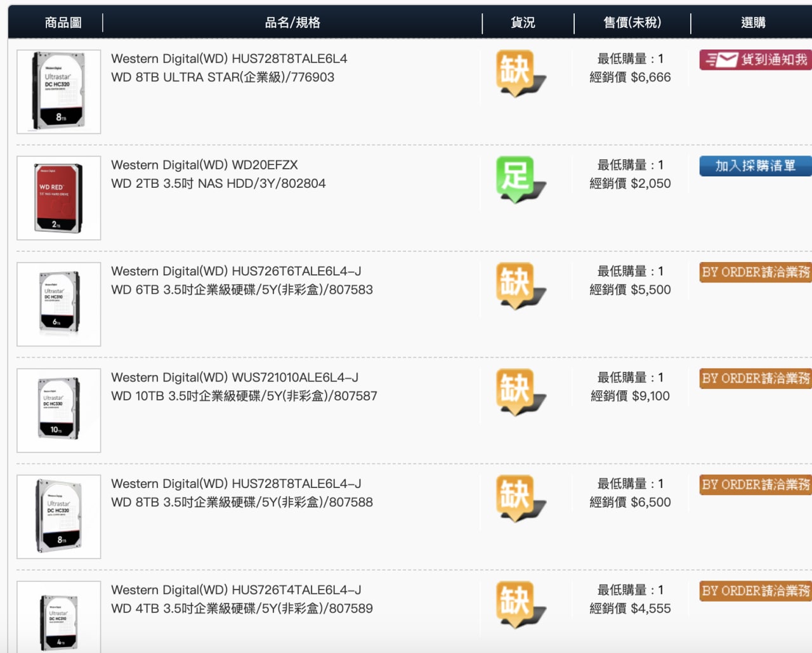812x653 pixels.
Task: Click the out-of-stock icon for HUS728T8TALE6L4
Action: [521, 74]
